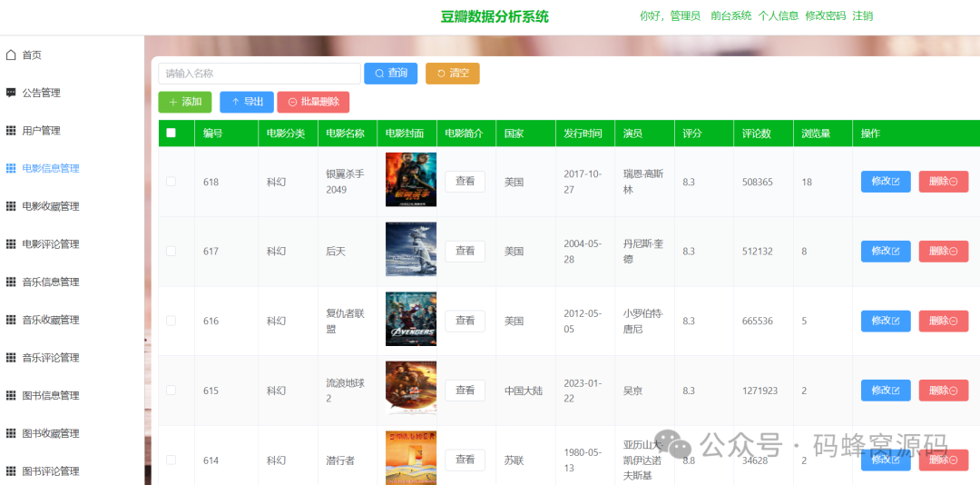Open the 首页 sidebar menu item

click(72, 55)
